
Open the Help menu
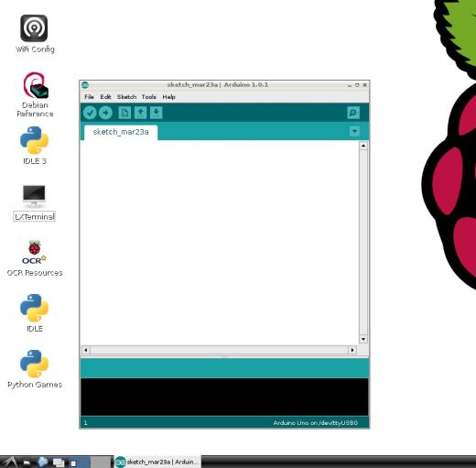pyautogui.click(x=168, y=97)
